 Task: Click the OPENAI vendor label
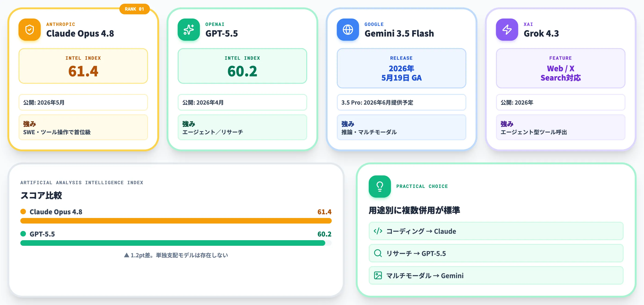pyautogui.click(x=215, y=24)
